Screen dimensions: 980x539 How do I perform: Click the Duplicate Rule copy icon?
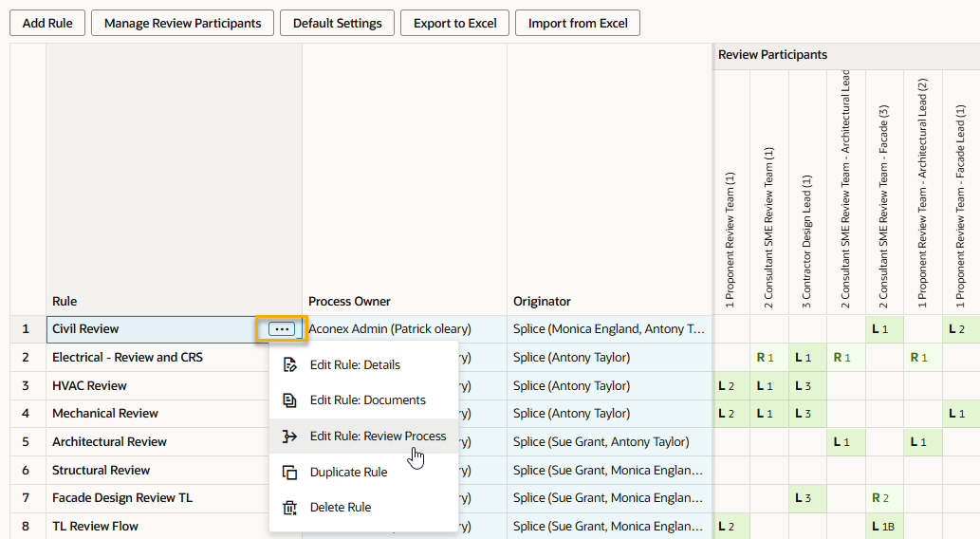(x=290, y=473)
